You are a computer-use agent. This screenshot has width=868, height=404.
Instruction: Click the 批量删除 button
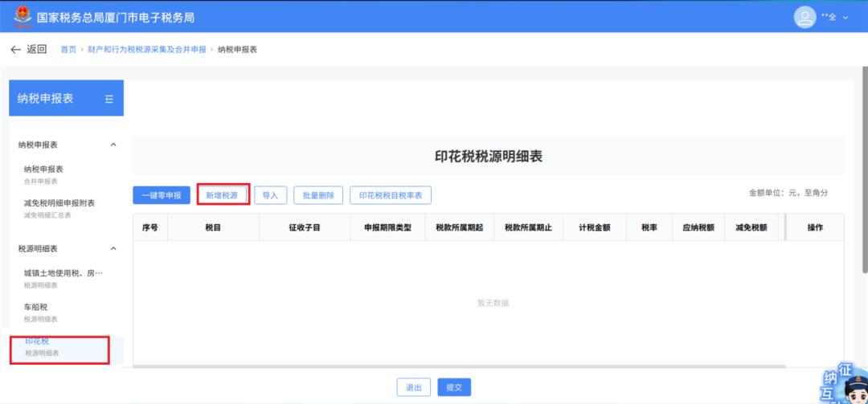point(318,195)
